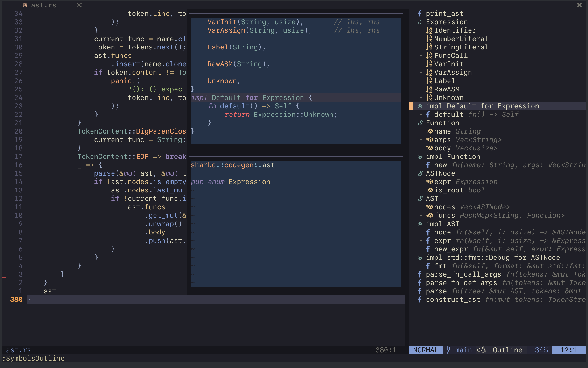
Task: Click RawASM(String) line in code preview
Action: 239,64
